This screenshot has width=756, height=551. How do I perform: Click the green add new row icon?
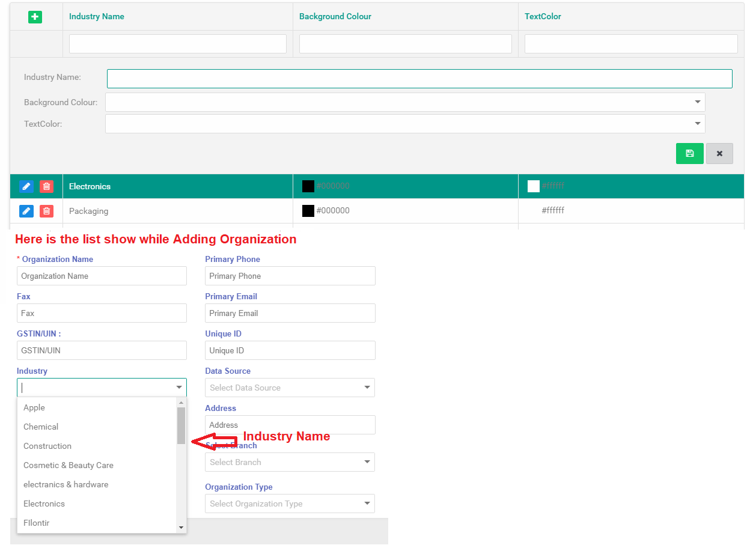[35, 17]
